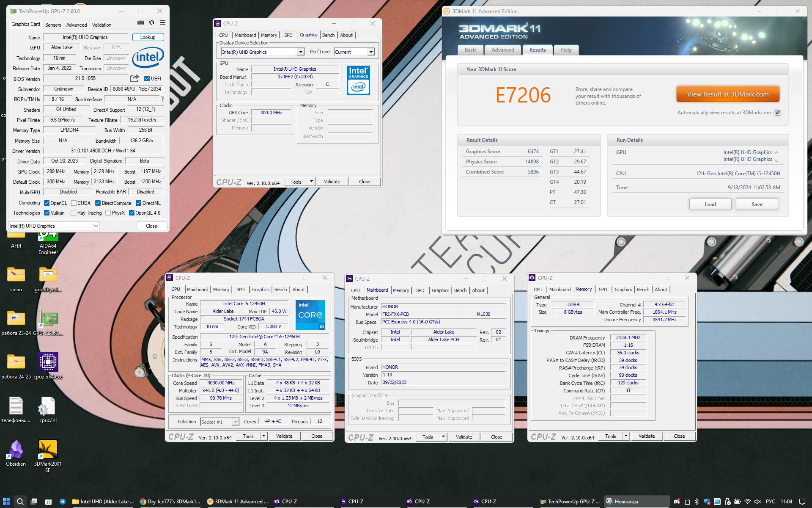Refresh GPU-Z readings with the refresh icon
Screen dimensions: 812x508
(151, 23)
